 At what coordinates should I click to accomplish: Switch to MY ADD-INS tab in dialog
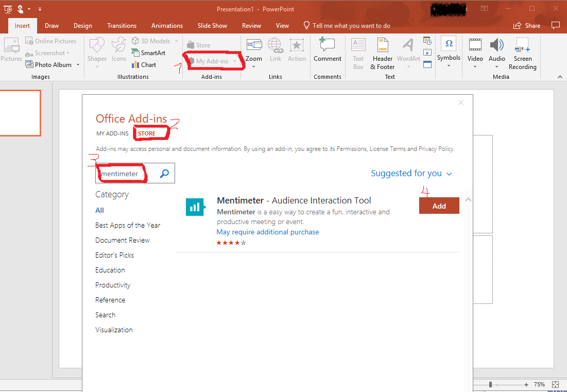[112, 133]
